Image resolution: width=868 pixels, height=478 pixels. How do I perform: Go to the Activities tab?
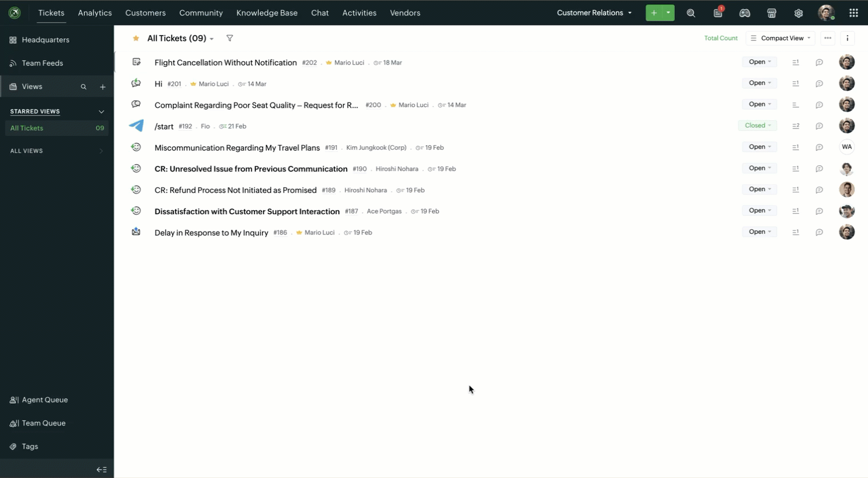pos(359,13)
